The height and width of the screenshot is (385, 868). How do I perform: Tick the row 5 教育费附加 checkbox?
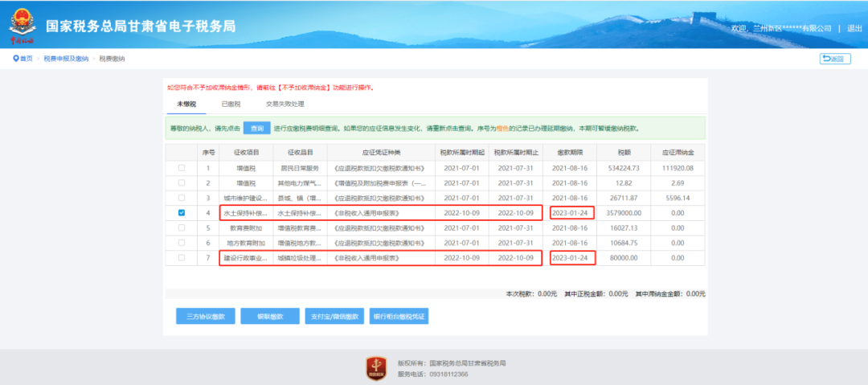182,227
